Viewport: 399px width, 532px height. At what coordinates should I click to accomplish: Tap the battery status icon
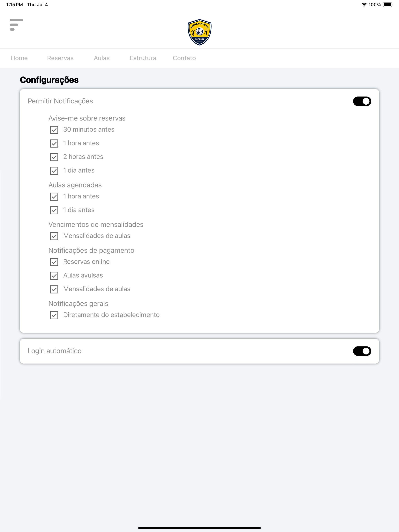388,4
